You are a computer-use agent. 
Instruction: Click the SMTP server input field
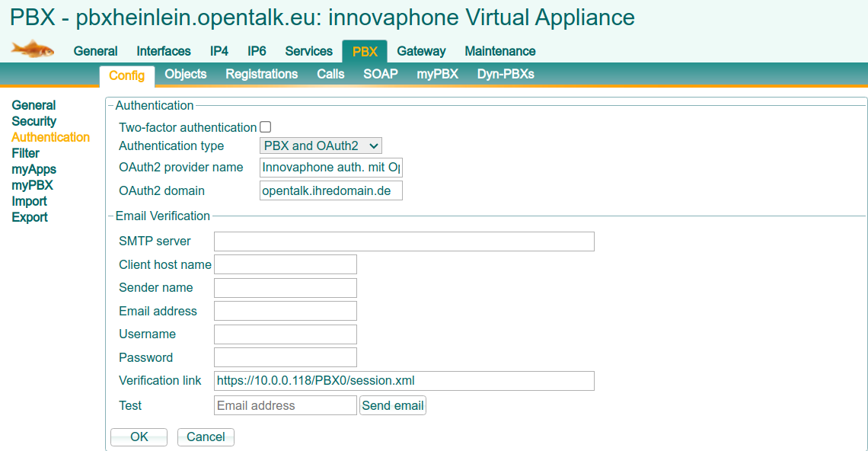click(x=404, y=241)
